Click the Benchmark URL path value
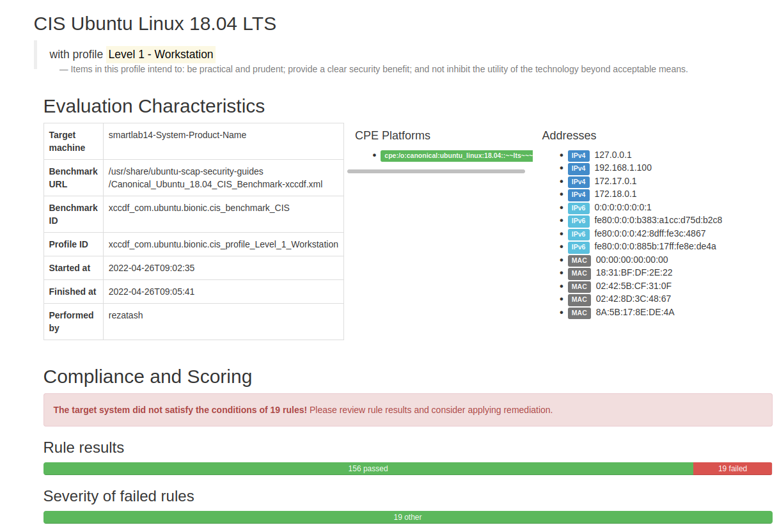 point(215,178)
